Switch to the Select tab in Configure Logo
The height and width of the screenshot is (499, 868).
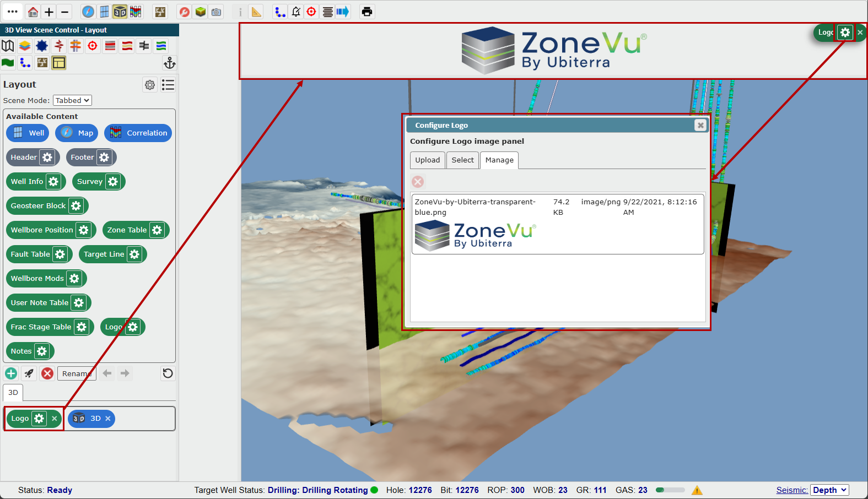pos(463,160)
